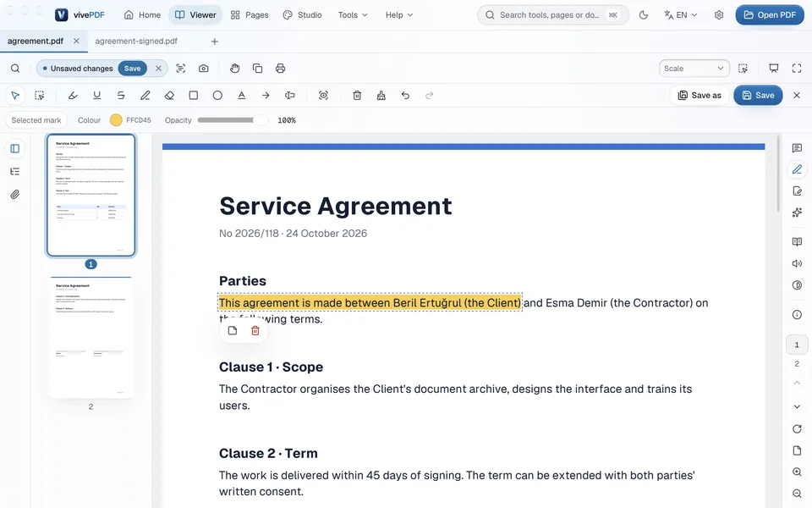
Task: Open the FFCD45 colour swatch
Action: 116,120
